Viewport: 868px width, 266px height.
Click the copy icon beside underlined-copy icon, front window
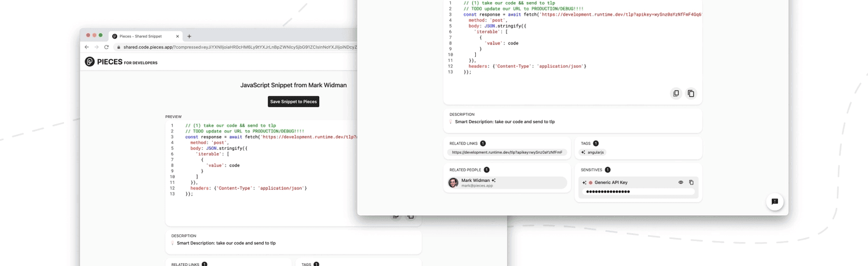tap(691, 94)
